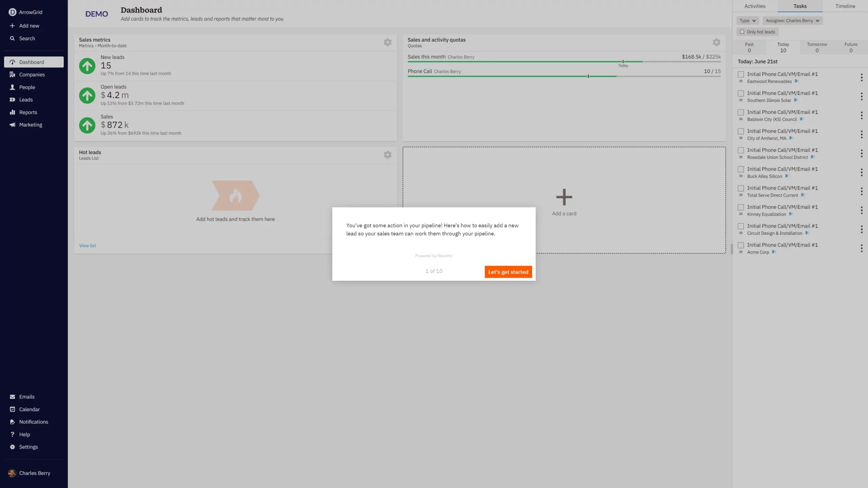Screen dimensions: 868x488
Task: Open the Assignee: Charles Berry dropdown
Action: tap(792, 20)
